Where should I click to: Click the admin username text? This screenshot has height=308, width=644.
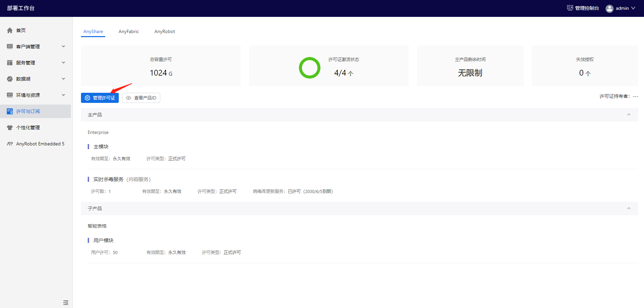click(x=622, y=8)
